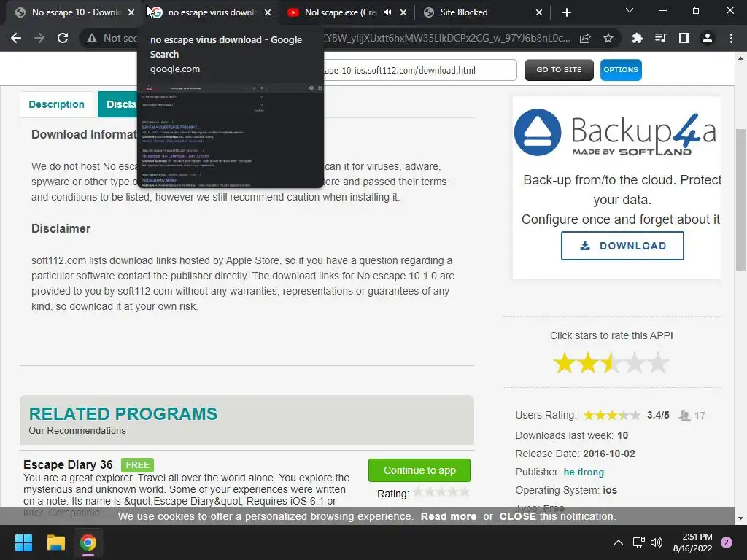Click Continue to app for Escape Diary
Image resolution: width=747 pixels, height=560 pixels.
[x=419, y=470]
